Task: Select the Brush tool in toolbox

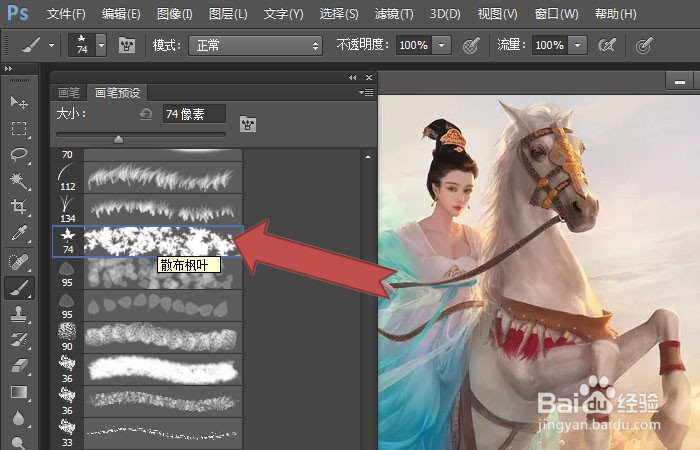Action: click(x=19, y=288)
